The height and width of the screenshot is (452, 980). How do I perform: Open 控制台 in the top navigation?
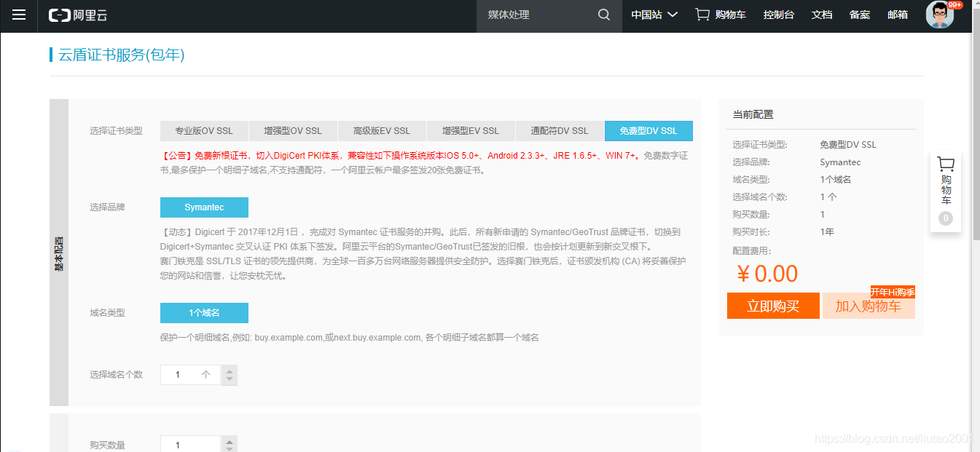(779, 15)
